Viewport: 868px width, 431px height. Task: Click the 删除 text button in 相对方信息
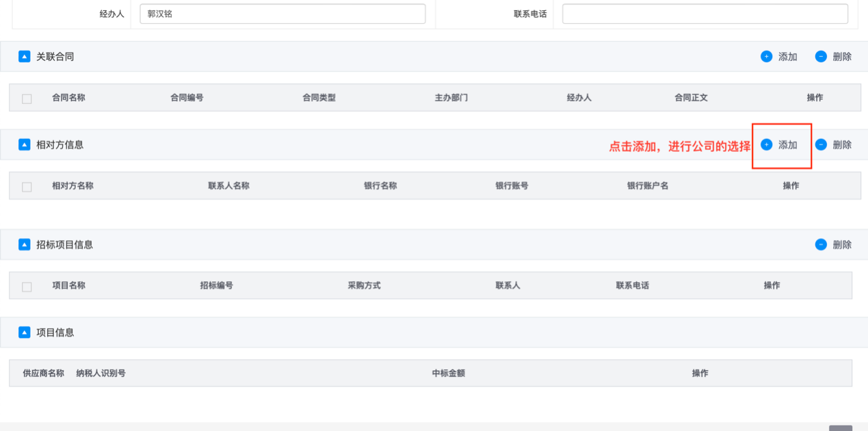pyautogui.click(x=843, y=144)
